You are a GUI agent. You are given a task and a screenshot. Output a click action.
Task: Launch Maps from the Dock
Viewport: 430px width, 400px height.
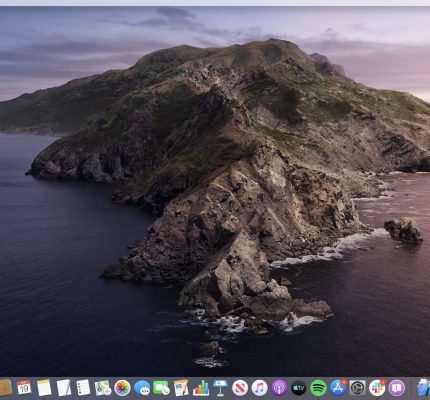pos(103,388)
